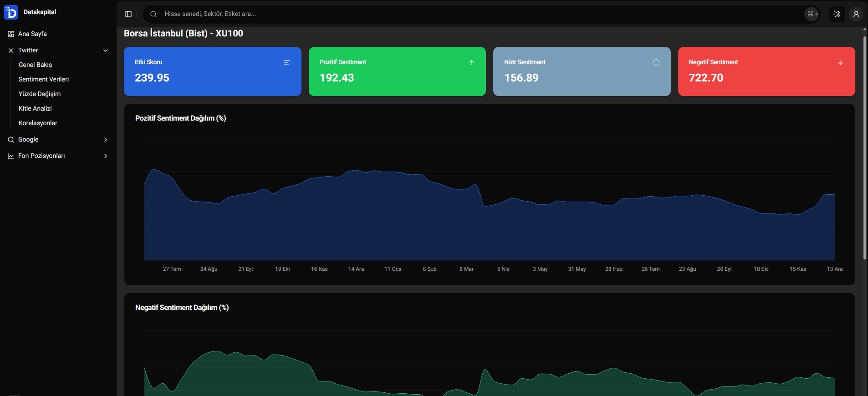Select Sentiment Verileri menu item
The height and width of the screenshot is (396, 868).
click(44, 79)
